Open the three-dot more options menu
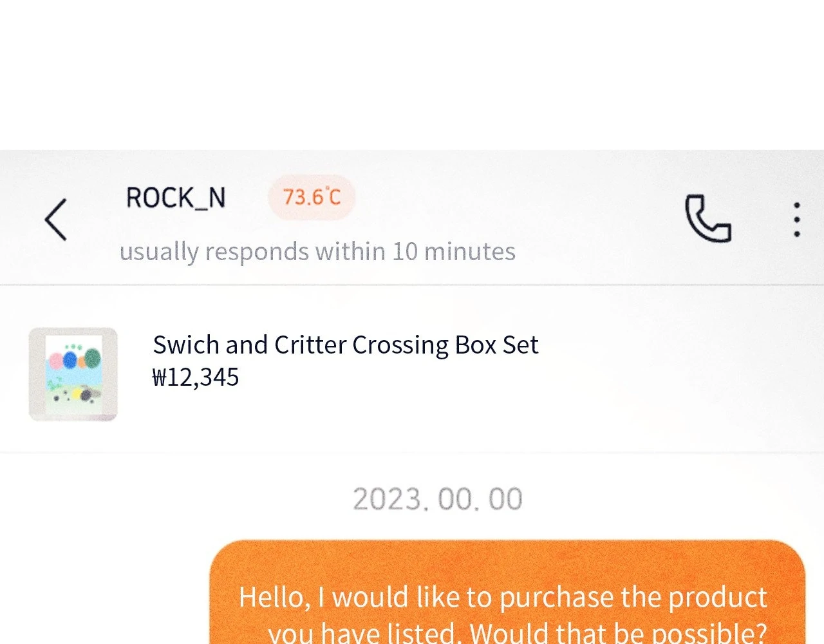The image size is (824, 644). tap(797, 220)
